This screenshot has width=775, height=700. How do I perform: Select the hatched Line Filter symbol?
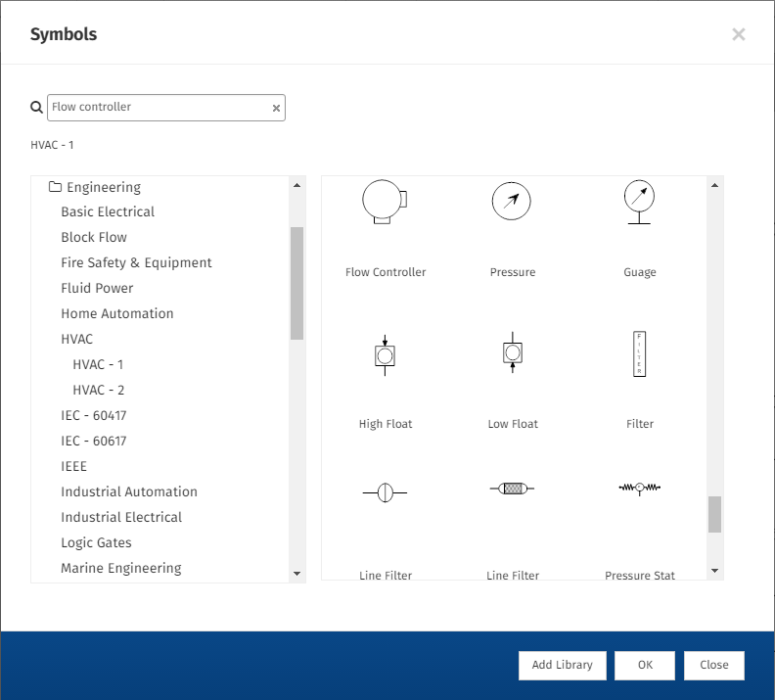513,489
